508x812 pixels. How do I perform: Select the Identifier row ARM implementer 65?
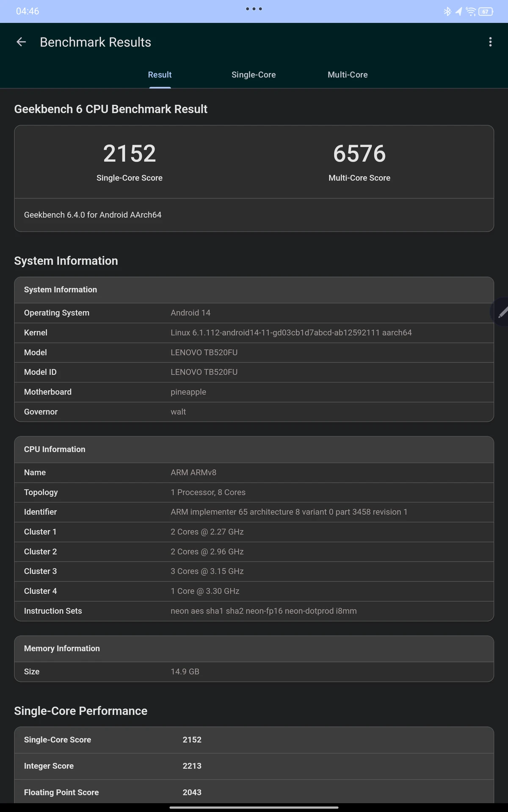(254, 512)
